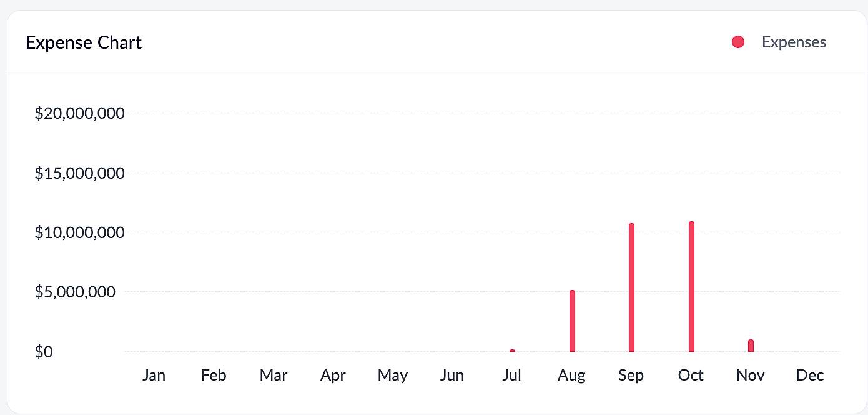Click the Dec axis label
The width and height of the screenshot is (868, 415).
(810, 376)
